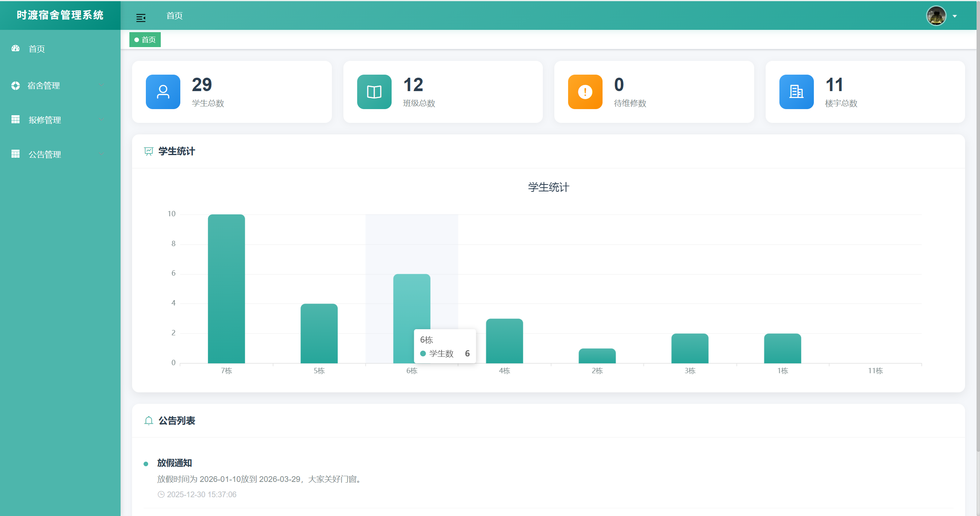This screenshot has height=516, width=980.
Task: Click the green class total book icon
Action: tap(374, 92)
